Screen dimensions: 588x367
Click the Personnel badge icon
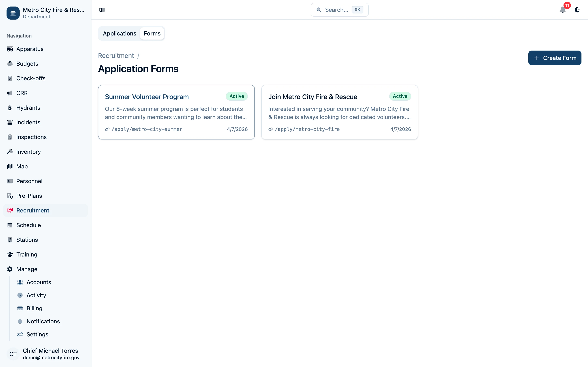10,181
